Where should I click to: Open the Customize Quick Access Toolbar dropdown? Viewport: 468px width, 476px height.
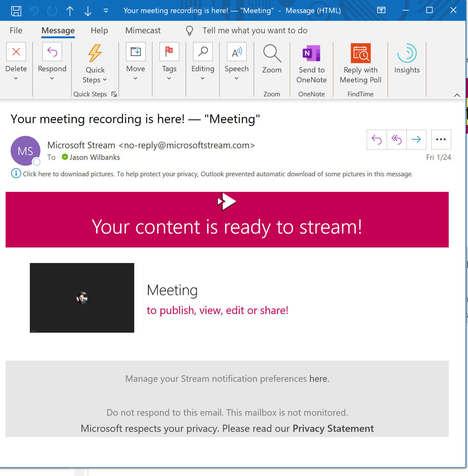pos(106,11)
